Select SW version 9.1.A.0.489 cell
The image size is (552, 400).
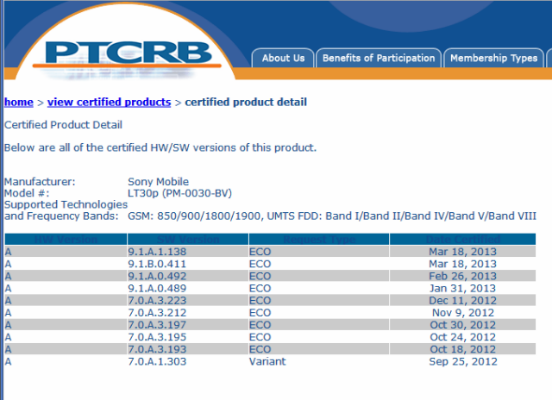[188, 288]
